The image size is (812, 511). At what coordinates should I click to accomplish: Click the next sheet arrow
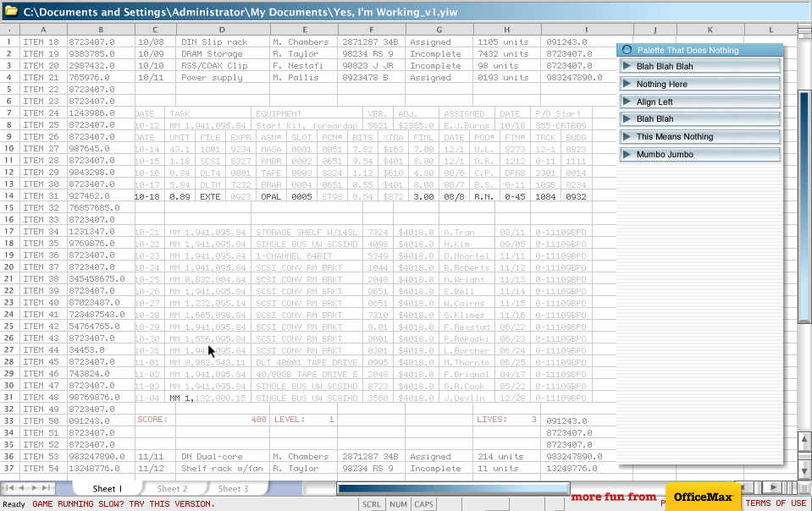tap(34, 487)
